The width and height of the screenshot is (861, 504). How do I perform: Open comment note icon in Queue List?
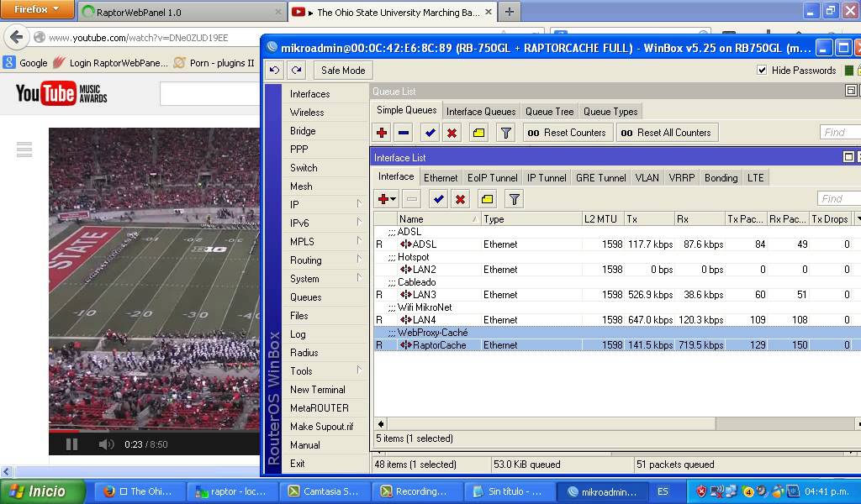click(x=478, y=133)
